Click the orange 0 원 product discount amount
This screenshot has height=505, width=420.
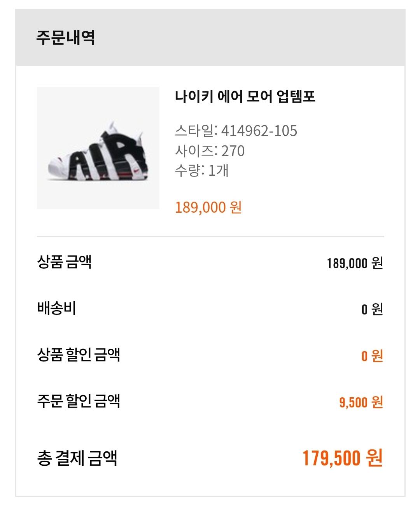[x=372, y=356]
